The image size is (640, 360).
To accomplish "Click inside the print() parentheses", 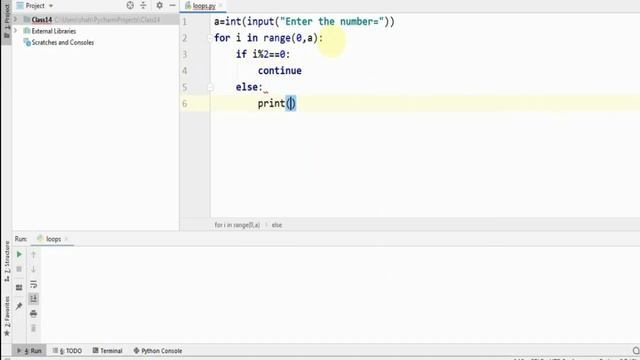I will [291, 103].
